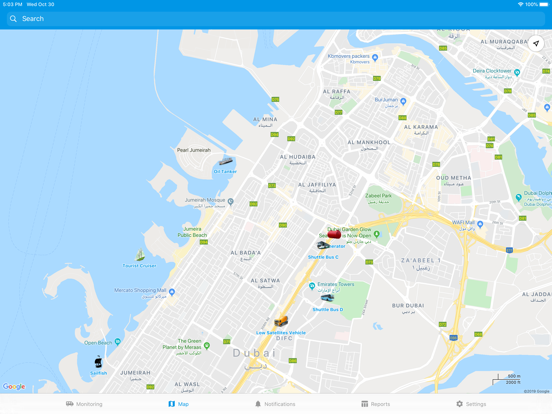Open the Reports tab
The width and height of the screenshot is (552, 414).
(x=376, y=404)
